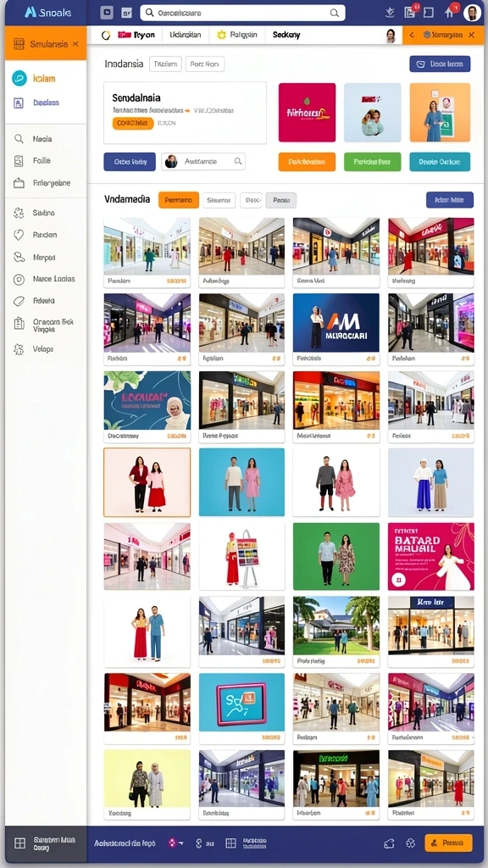Open the AM Murociari blue thumbnail
Viewport: 488px width, 868px height.
point(335,323)
